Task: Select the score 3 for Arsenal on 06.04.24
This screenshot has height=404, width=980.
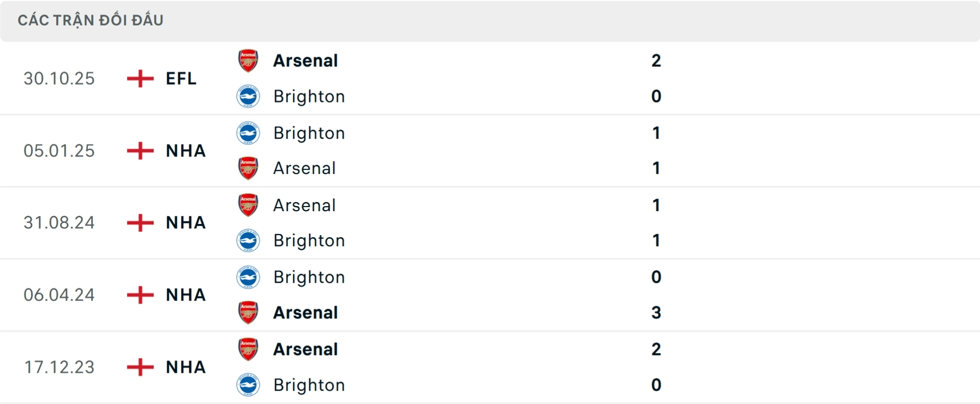Action: [x=656, y=313]
